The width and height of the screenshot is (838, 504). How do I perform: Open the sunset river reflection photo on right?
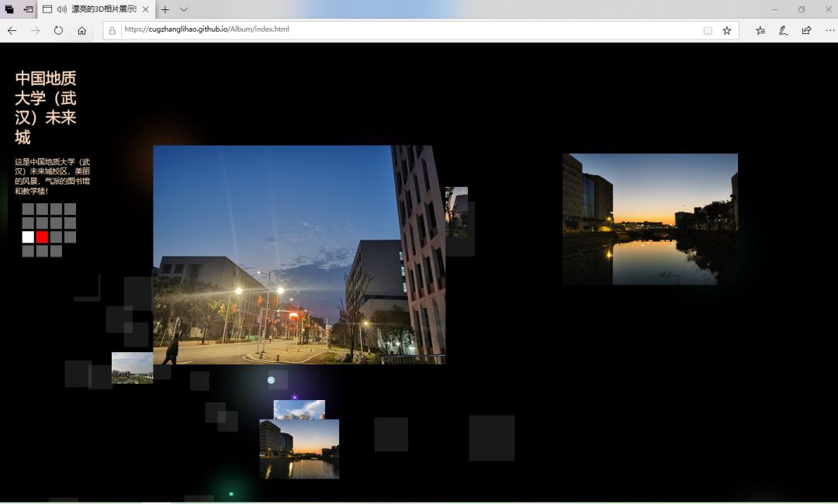pyautogui.click(x=650, y=219)
